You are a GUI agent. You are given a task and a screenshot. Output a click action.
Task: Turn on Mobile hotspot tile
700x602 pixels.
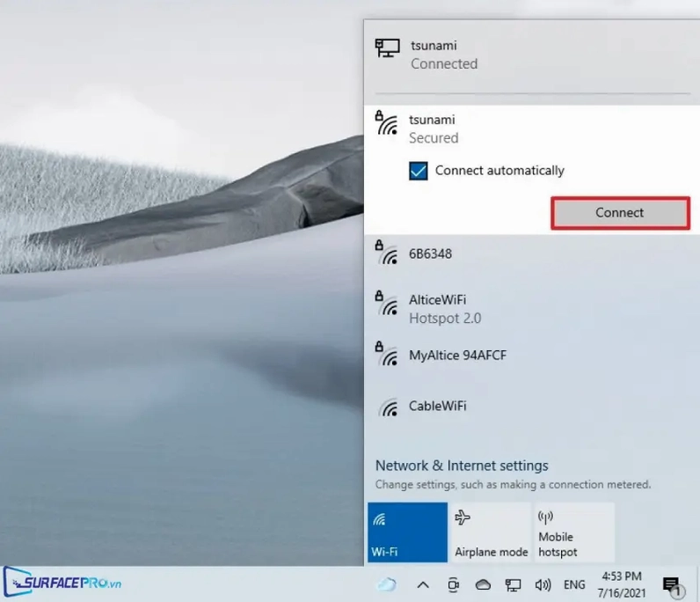click(x=573, y=532)
